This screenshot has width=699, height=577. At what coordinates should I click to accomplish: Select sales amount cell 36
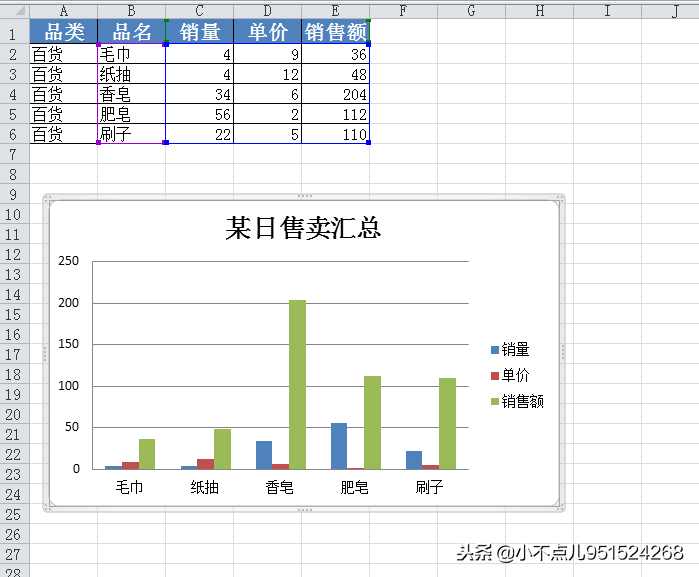pos(336,54)
